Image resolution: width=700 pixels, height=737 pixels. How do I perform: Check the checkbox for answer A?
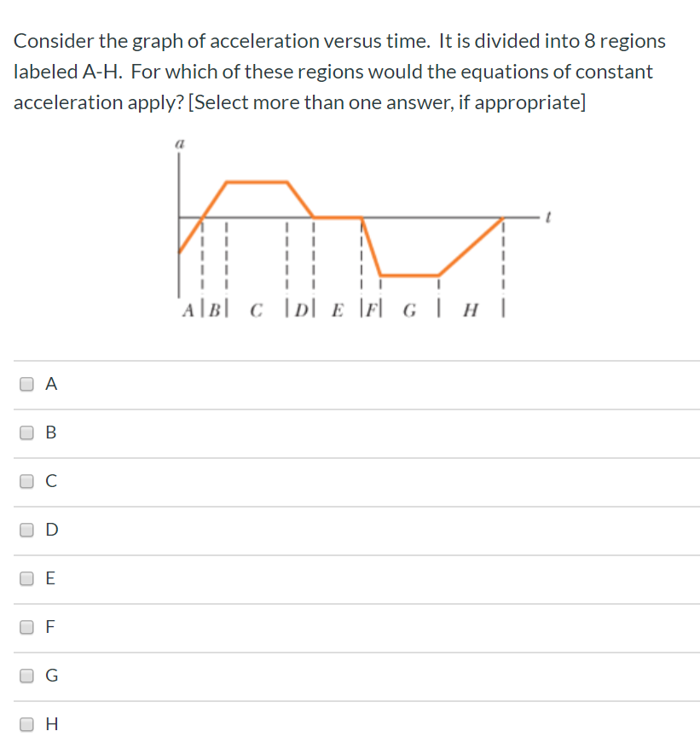[x=26, y=384]
